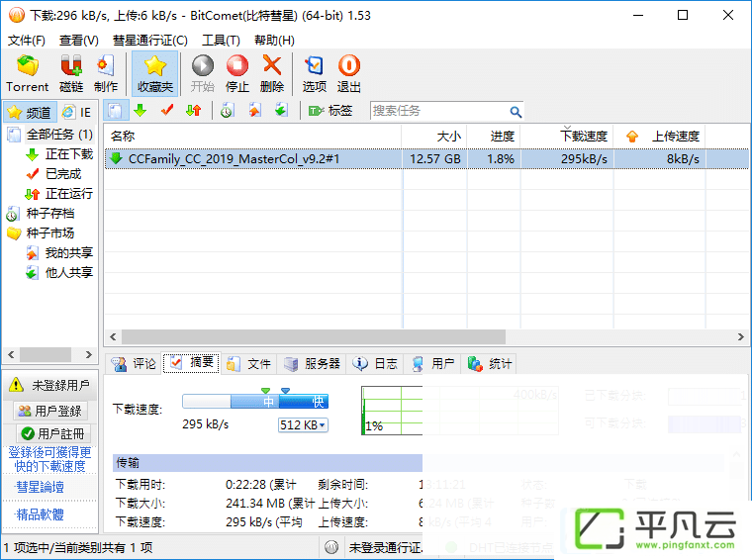Sort by 进度 column header
Image resolution: width=752 pixels, height=560 pixels.
494,137
